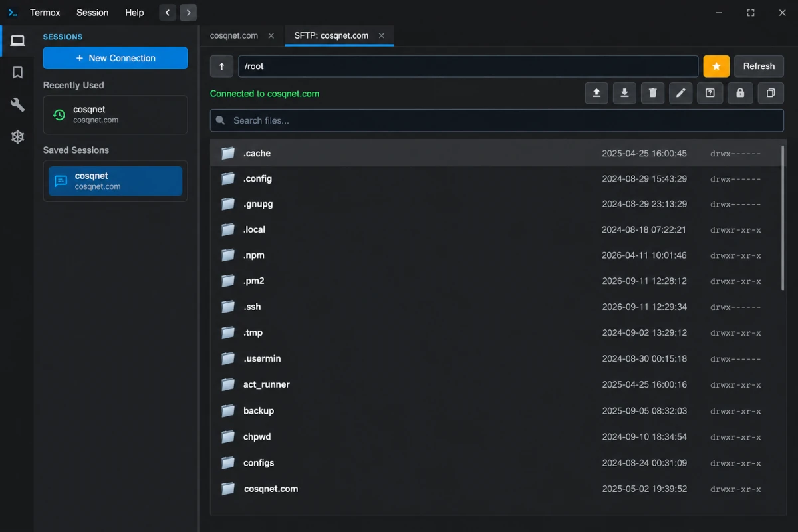Click the folder icon for cosqnet.com

pyautogui.click(x=228, y=489)
